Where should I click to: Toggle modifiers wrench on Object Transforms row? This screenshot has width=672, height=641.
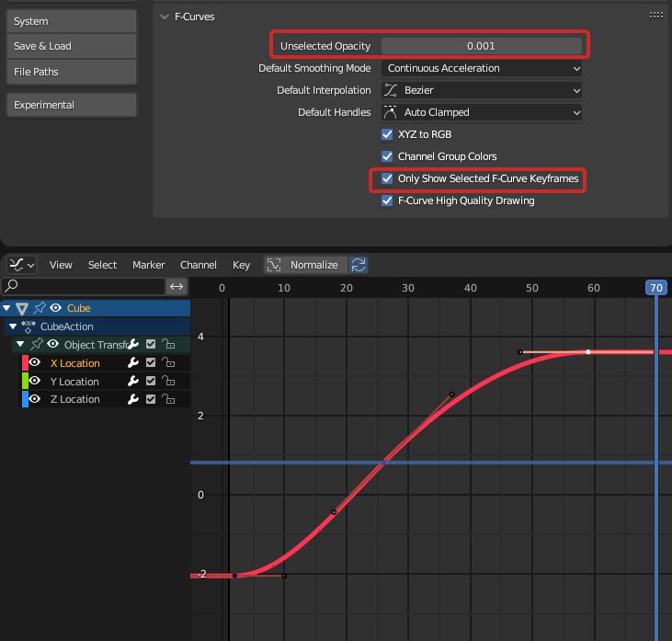click(133, 344)
